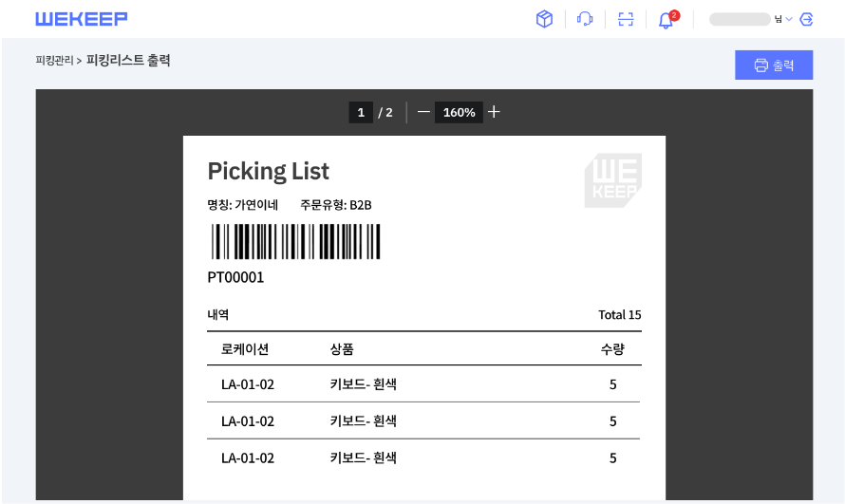Click the barcode scan icon

[626, 19]
